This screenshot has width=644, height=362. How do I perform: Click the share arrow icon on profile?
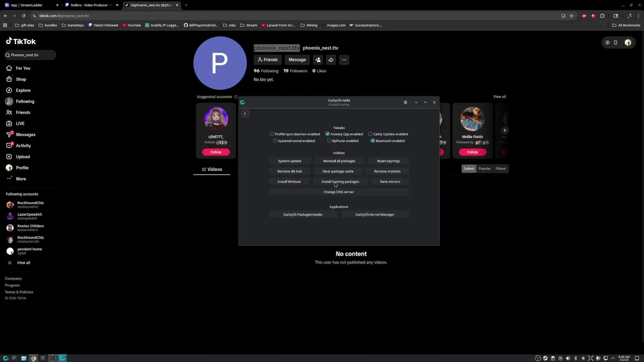tap(331, 60)
